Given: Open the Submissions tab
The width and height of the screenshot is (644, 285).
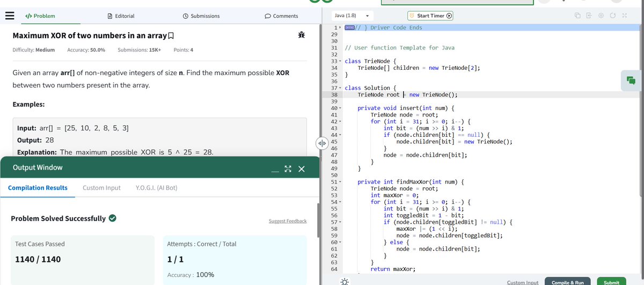Looking at the screenshot, I should (201, 16).
